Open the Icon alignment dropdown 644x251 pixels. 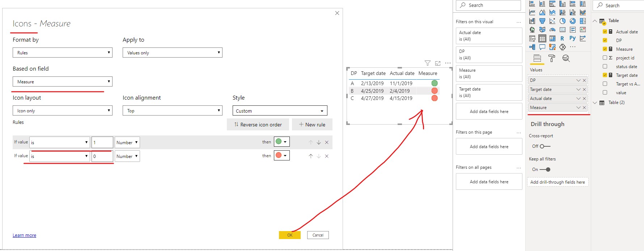pos(173,110)
